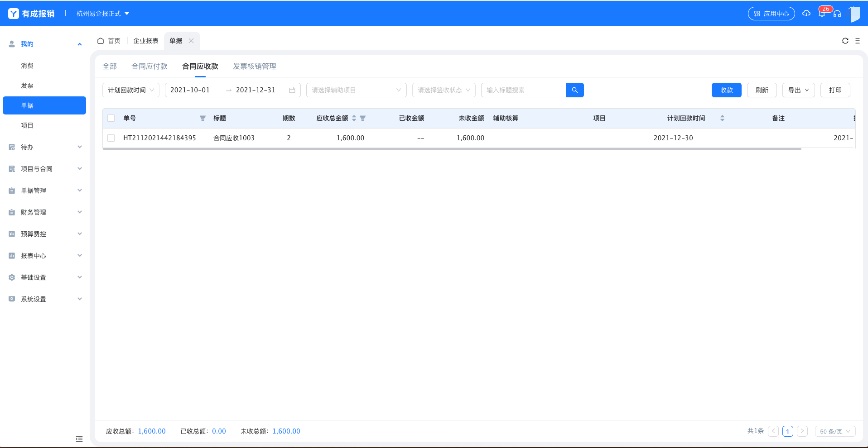Click the 项目与合同 sidebar icon

12,169
